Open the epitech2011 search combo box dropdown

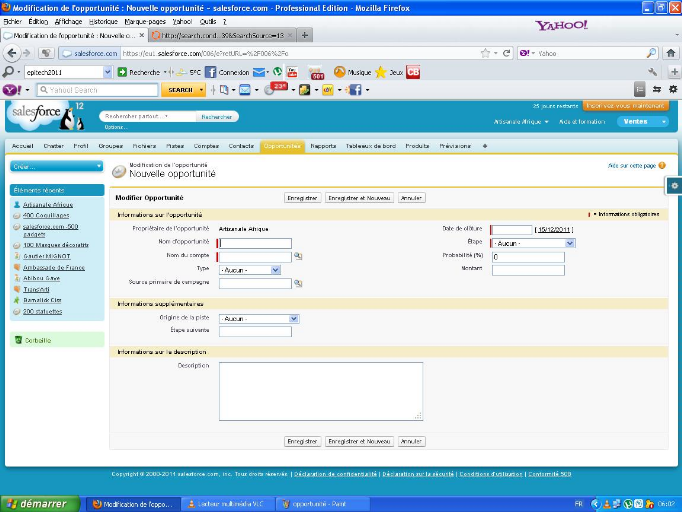point(107,72)
